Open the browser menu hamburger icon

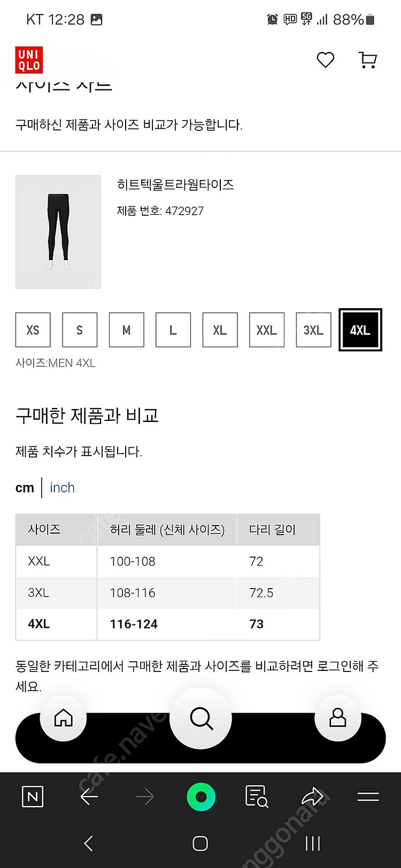(368, 796)
